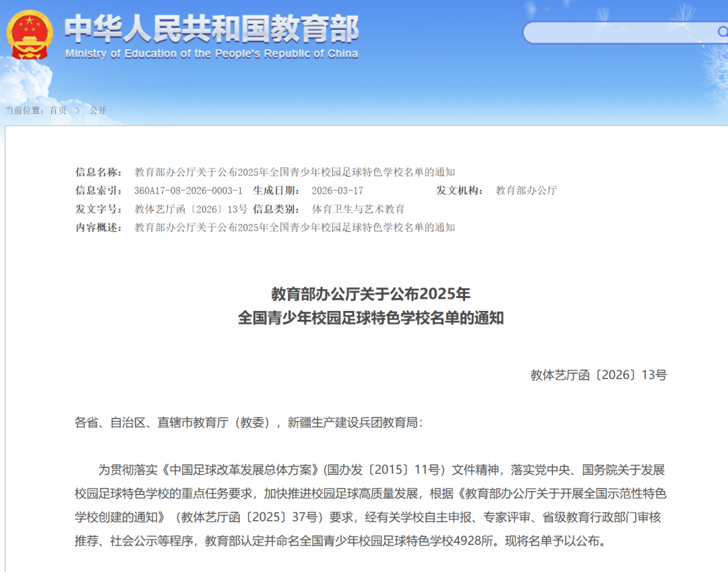Click 教体艺厅函〔2026〕13号 in the metadata table
The height and width of the screenshot is (572, 728).
coord(191,209)
